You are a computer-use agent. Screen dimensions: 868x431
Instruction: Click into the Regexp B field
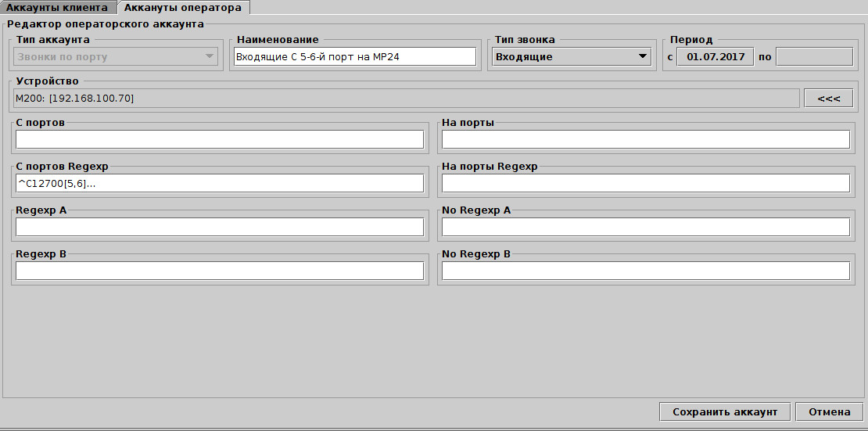[x=220, y=271]
